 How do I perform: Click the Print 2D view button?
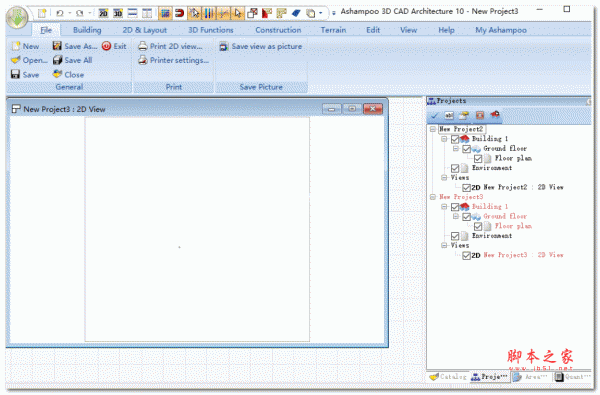(170, 46)
